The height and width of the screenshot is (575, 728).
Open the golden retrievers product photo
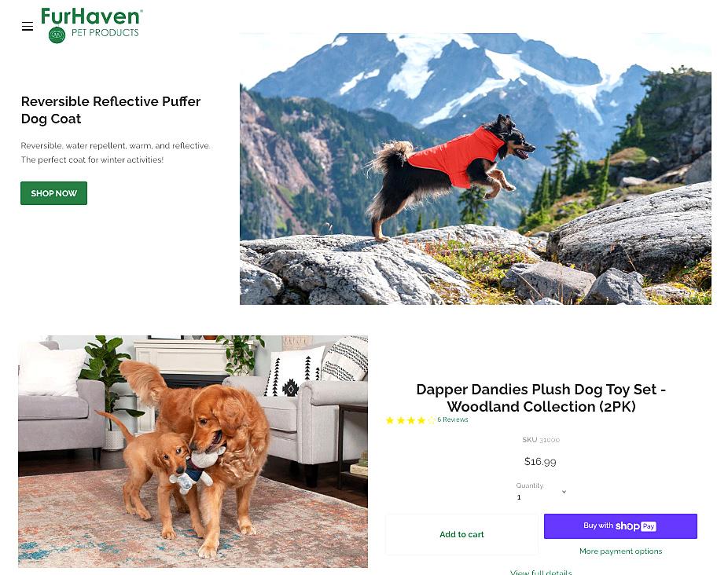[193, 452]
